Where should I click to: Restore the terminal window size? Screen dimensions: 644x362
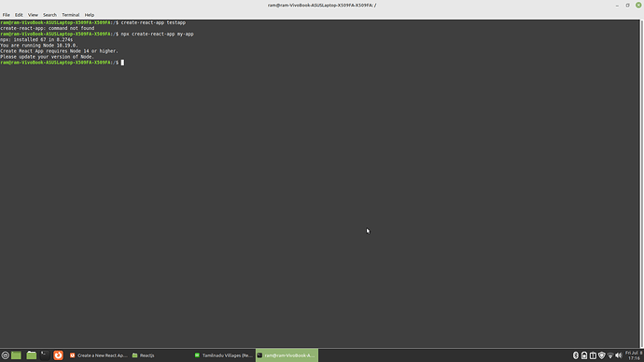tap(627, 6)
